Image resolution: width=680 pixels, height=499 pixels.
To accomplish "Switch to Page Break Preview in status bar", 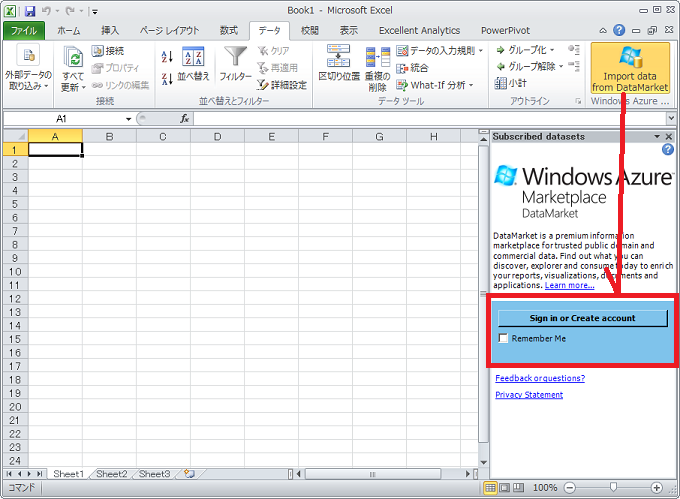I will [x=518, y=488].
